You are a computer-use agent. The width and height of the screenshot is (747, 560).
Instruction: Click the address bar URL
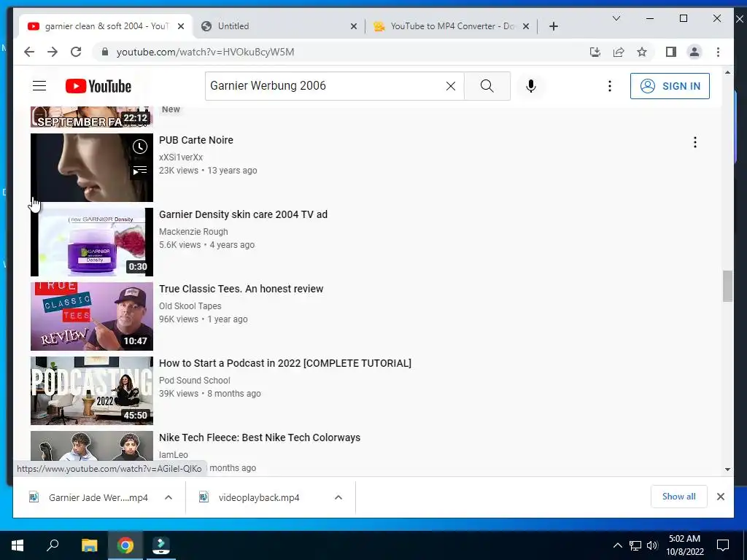point(205,52)
